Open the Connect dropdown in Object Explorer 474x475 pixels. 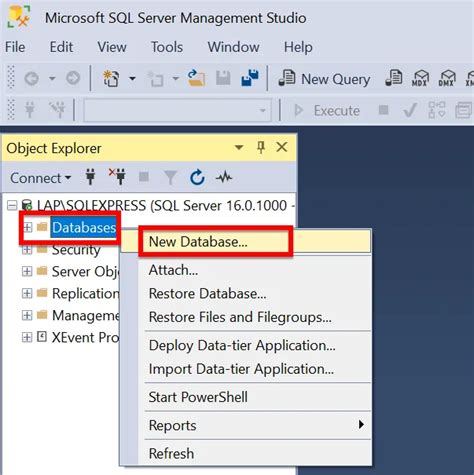click(40, 178)
